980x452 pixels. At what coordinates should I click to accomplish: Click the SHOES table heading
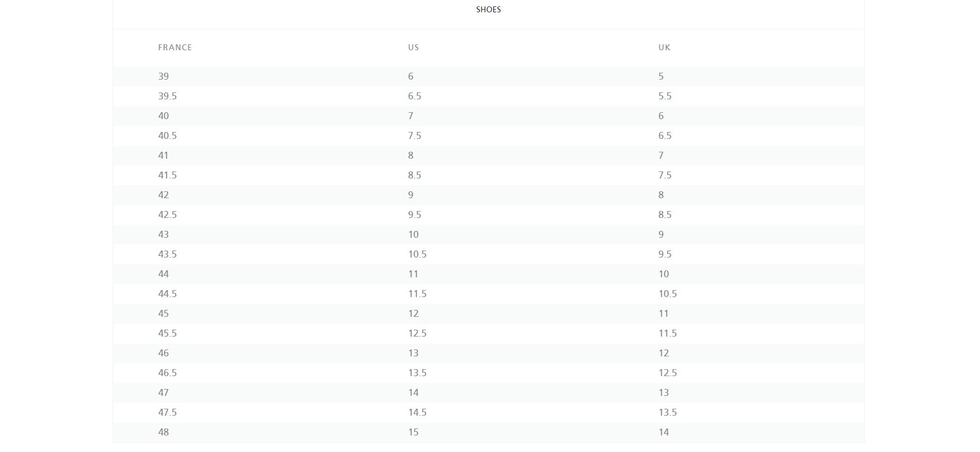point(488,10)
